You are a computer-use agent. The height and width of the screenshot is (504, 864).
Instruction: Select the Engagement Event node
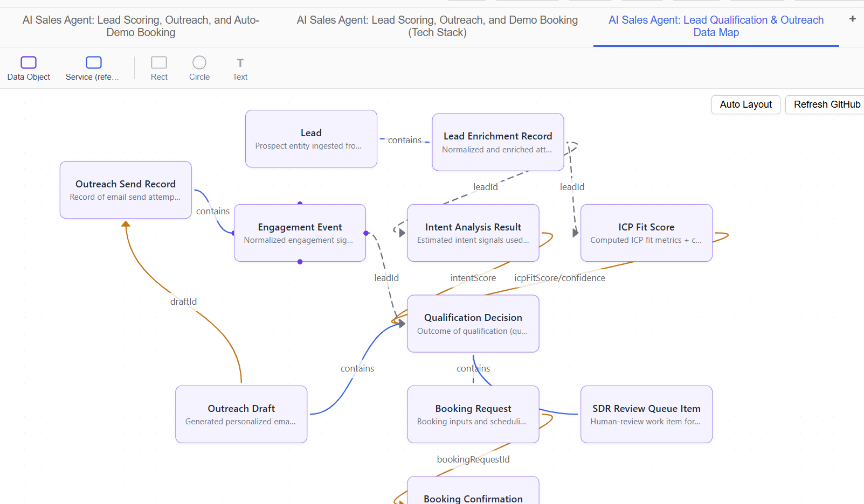(x=300, y=233)
